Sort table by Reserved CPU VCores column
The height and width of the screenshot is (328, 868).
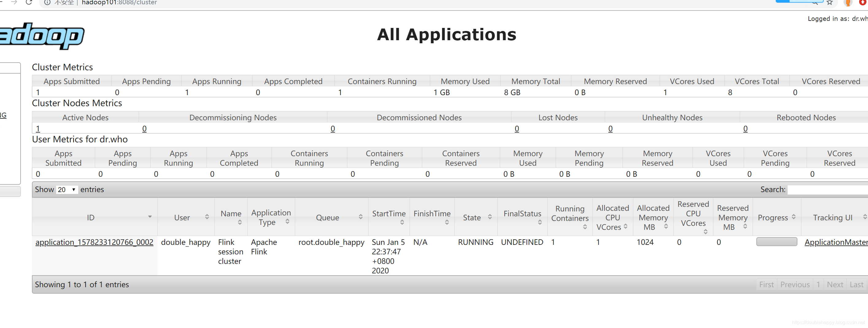(706, 232)
